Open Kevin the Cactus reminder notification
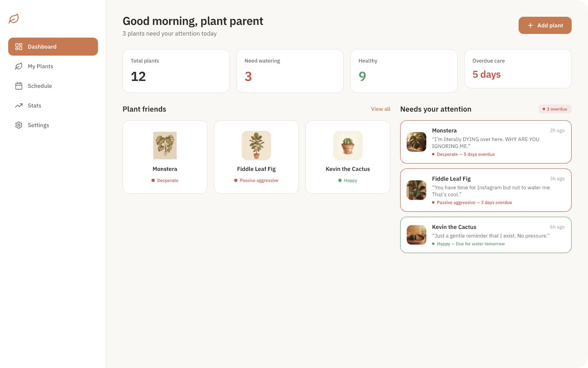588x368 pixels. [x=486, y=235]
